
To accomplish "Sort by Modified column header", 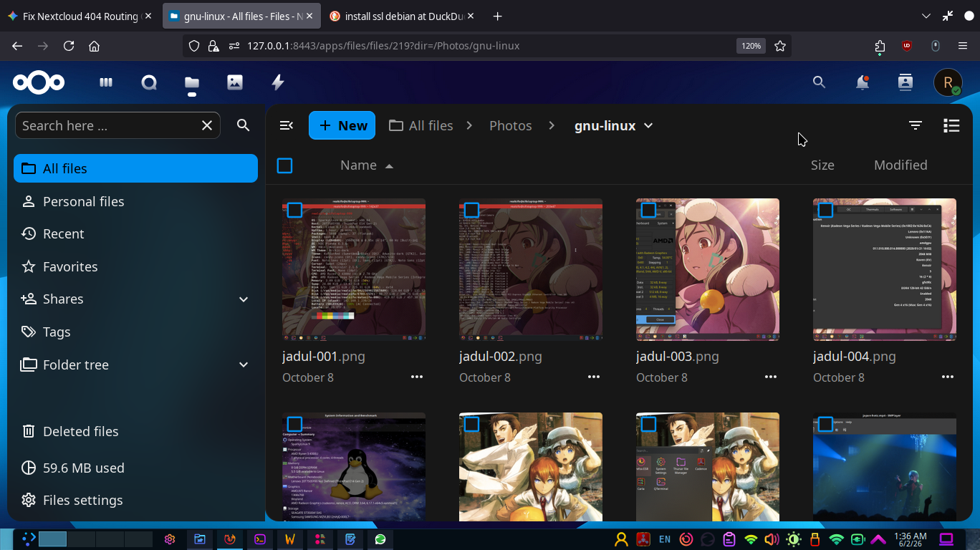I will click(900, 165).
